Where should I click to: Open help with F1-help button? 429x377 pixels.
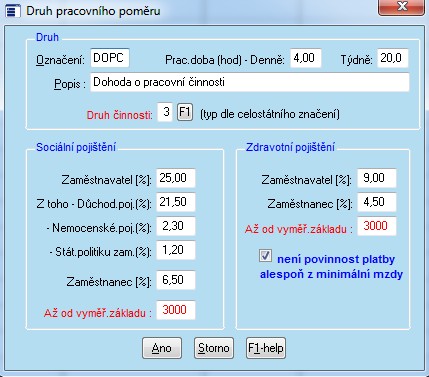266,348
